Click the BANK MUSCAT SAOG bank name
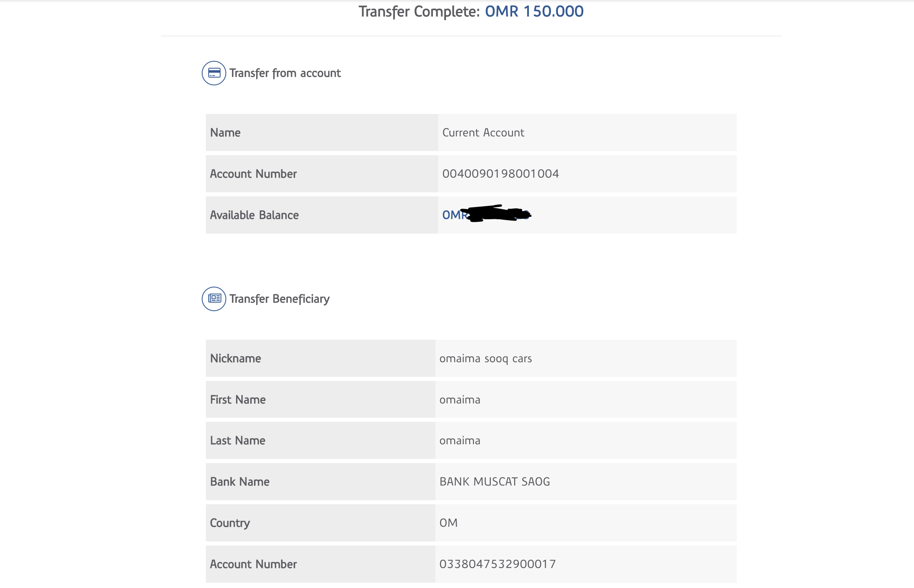This screenshot has width=914, height=588. point(495,482)
